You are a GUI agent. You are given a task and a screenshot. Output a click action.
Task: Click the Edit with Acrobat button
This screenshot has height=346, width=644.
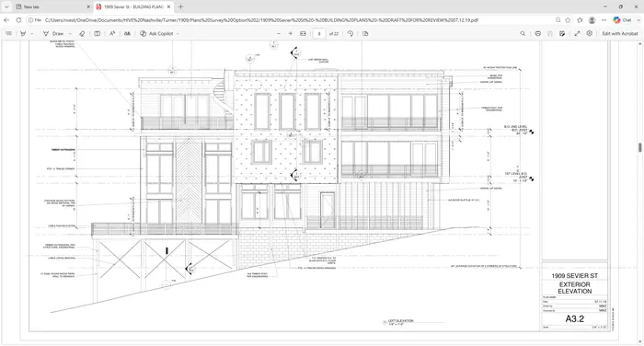(620, 34)
